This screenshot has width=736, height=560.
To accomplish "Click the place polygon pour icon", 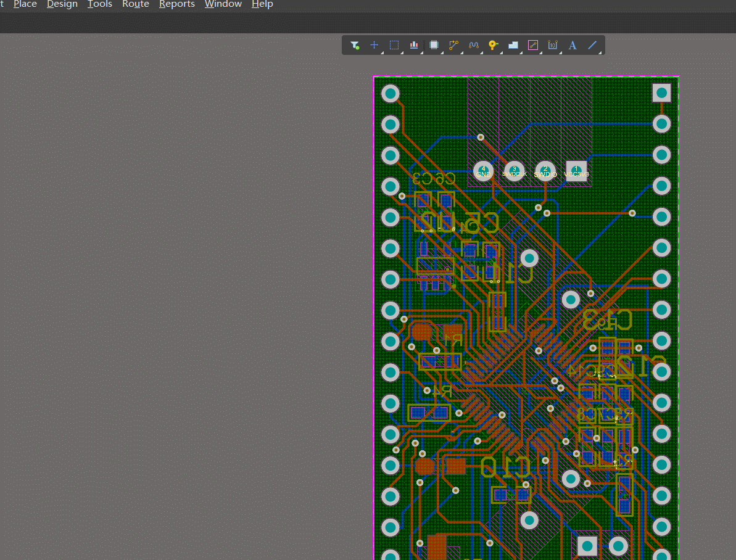I will click(513, 45).
